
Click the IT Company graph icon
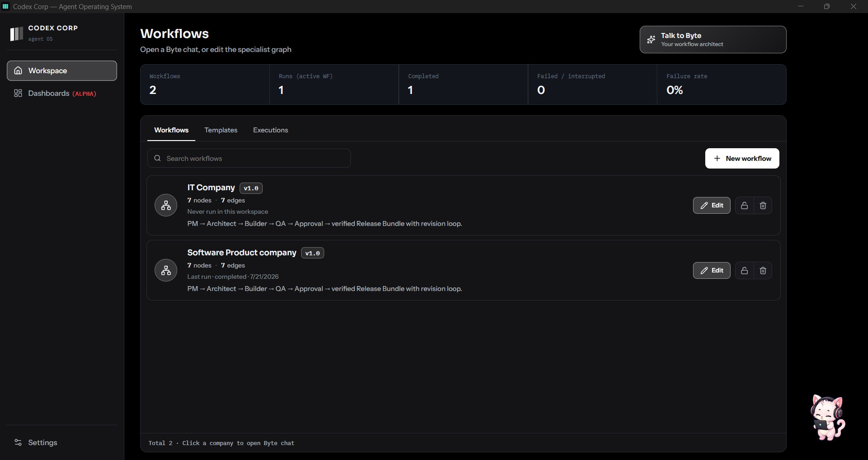[x=166, y=205]
